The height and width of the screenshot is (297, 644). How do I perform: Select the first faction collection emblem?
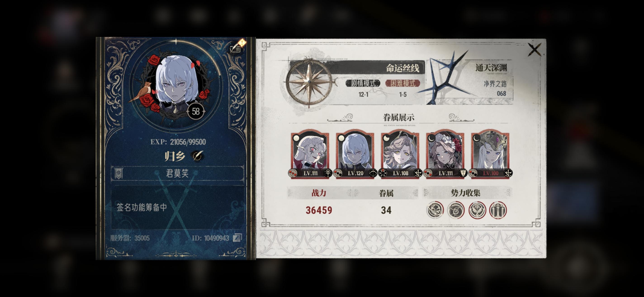pos(435,210)
